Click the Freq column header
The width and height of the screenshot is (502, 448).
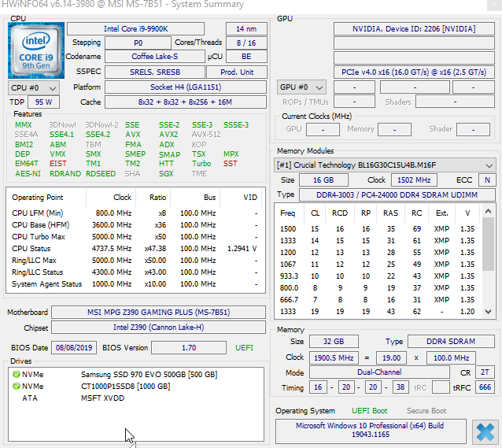tap(287, 213)
